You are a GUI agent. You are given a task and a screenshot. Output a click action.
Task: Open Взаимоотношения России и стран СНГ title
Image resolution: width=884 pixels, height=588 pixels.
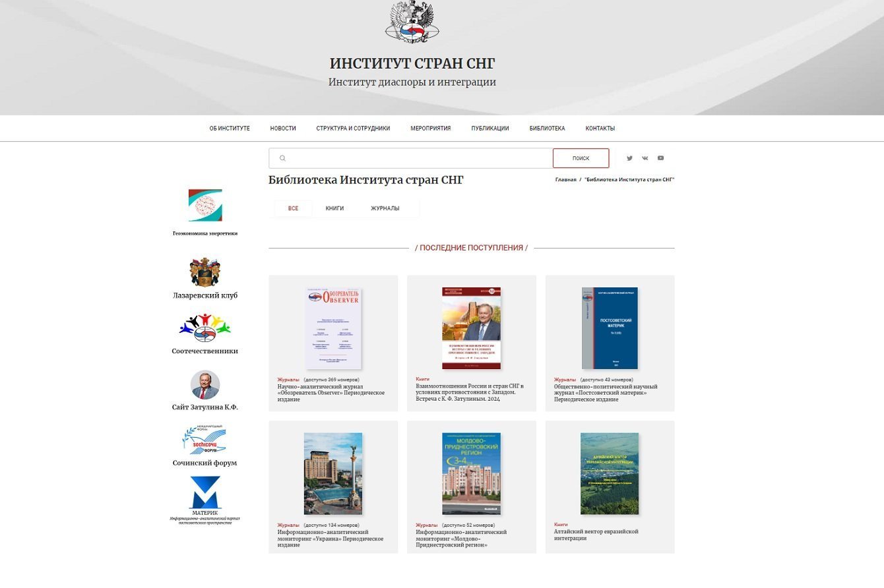470,393
